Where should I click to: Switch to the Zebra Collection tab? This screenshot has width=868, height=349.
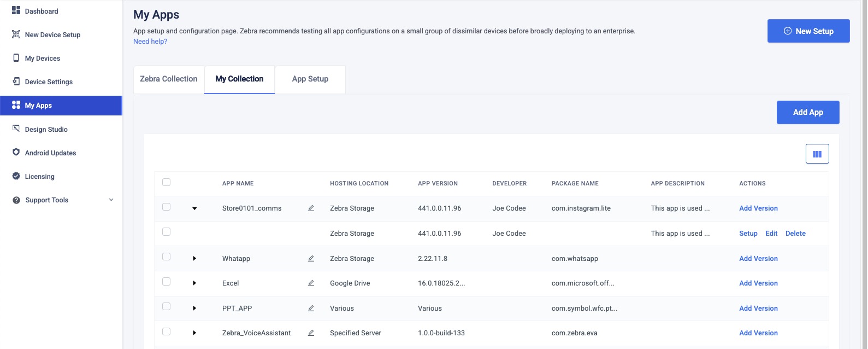point(169,79)
